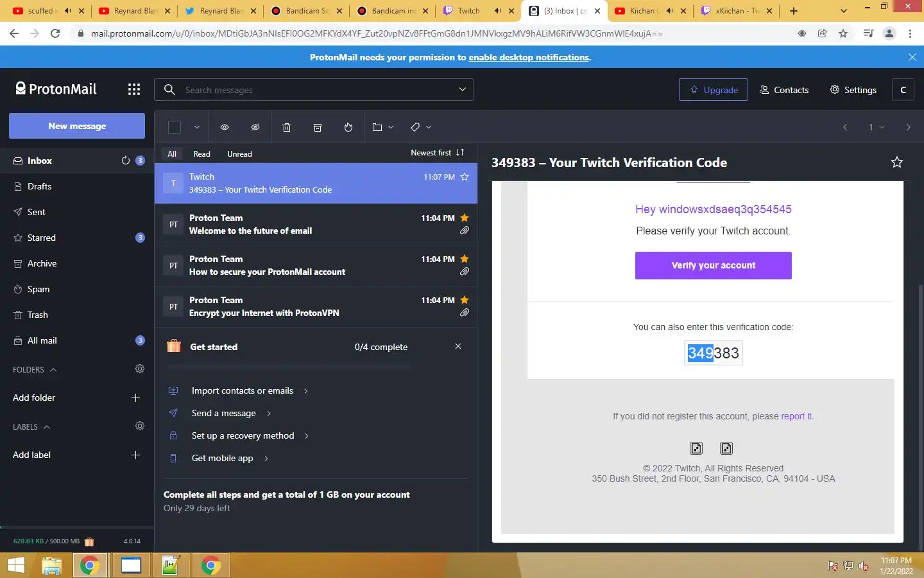Unstar the Encrypt your Internet email
Screen dimensions: 924x578
pos(465,300)
